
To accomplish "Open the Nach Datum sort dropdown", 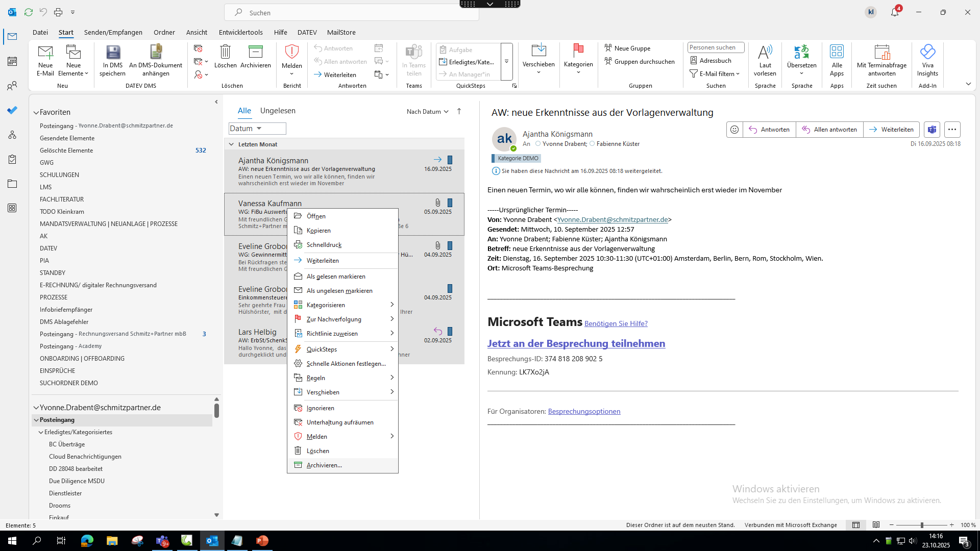I will pos(427,111).
